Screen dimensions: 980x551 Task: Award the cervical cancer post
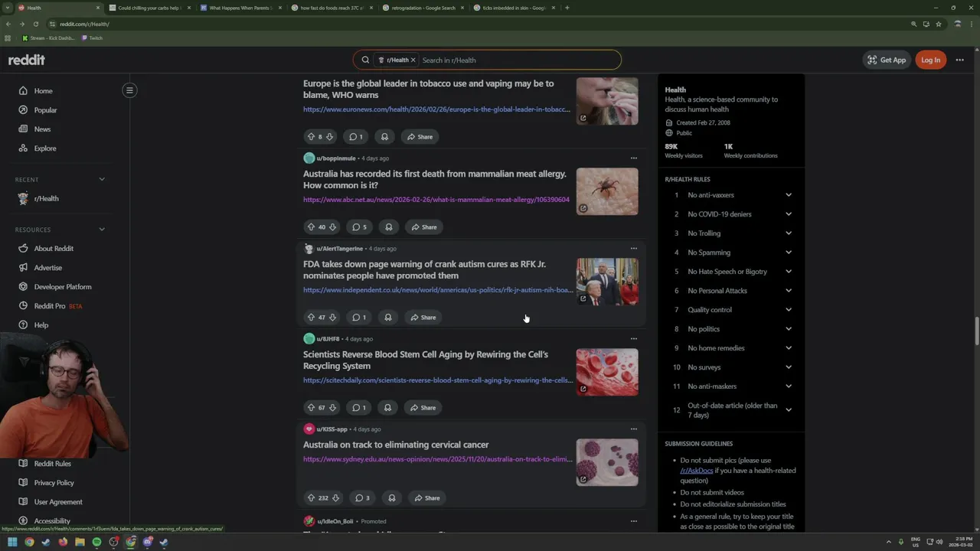pyautogui.click(x=391, y=498)
